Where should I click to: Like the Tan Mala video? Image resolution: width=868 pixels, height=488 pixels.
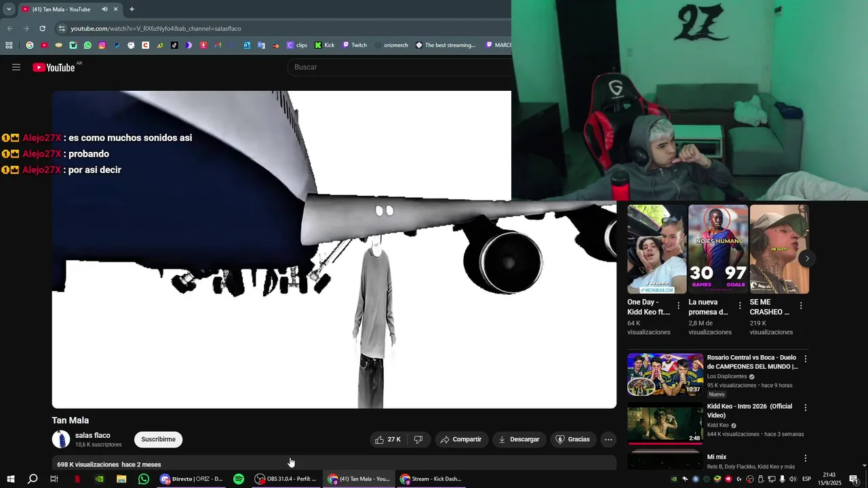(x=388, y=439)
